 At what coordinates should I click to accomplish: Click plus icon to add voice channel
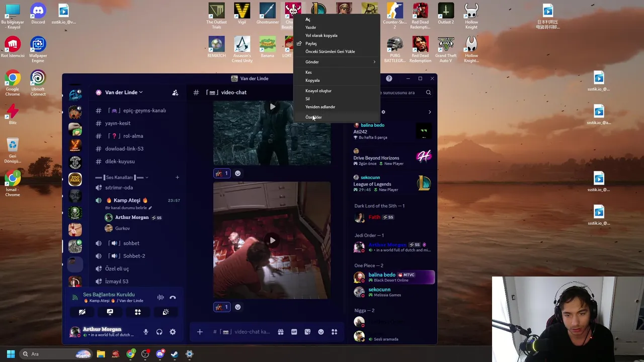pyautogui.click(x=177, y=177)
